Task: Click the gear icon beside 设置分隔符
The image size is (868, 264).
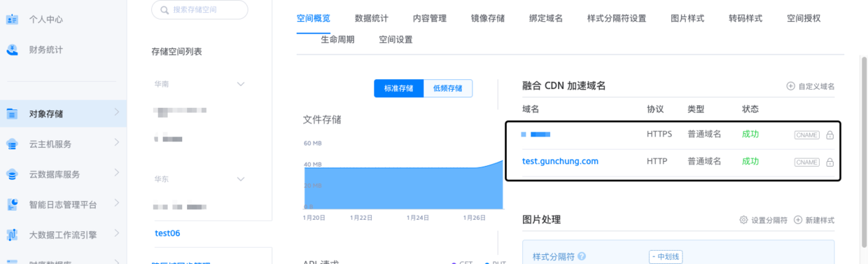Action: point(743,220)
